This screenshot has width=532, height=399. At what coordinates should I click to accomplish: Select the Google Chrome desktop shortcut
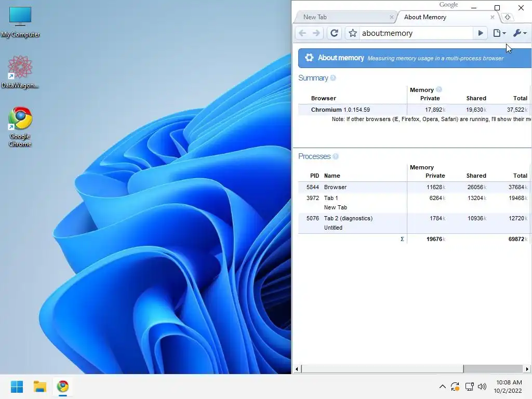(20, 127)
